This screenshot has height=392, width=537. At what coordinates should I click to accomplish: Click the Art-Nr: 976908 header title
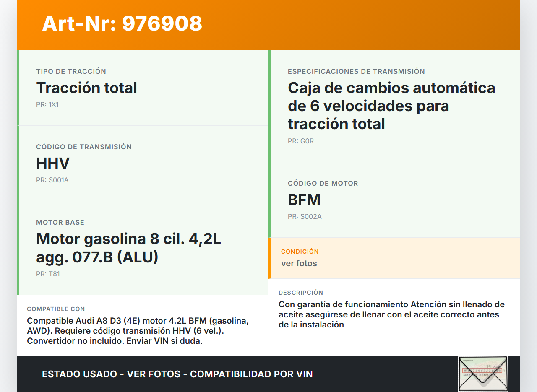[x=122, y=23]
